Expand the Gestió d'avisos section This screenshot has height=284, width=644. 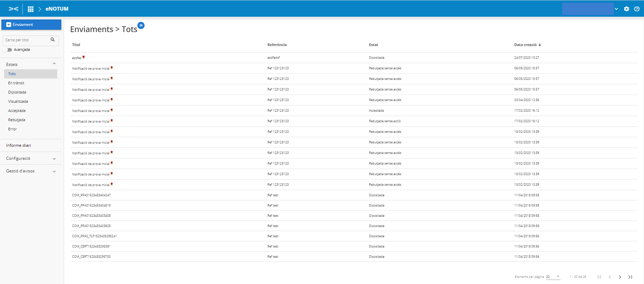click(54, 171)
